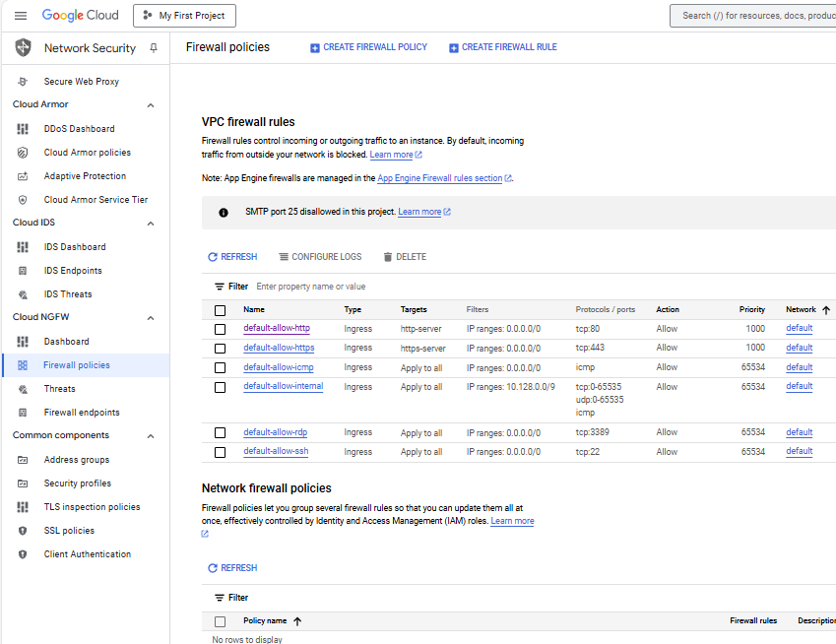The image size is (836, 644).
Task: Click the Firewall endpoints sidebar icon
Action: point(23,413)
